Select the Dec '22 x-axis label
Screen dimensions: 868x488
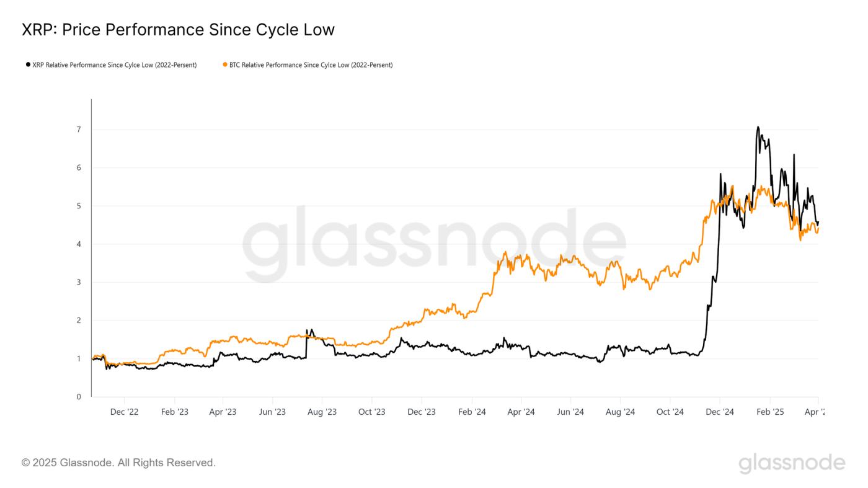point(125,412)
